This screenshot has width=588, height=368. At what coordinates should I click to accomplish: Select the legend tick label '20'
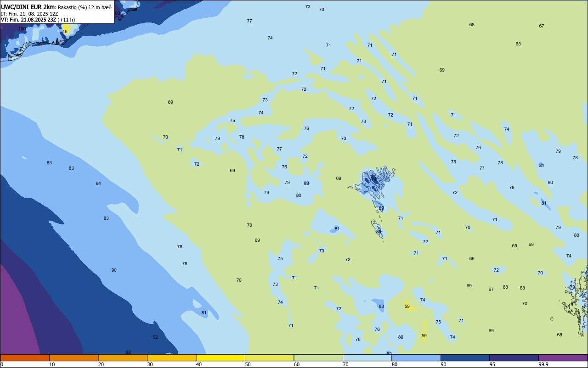click(x=101, y=364)
